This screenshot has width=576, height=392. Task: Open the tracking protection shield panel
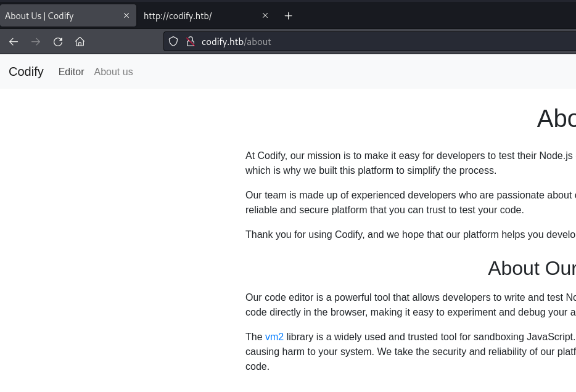173,42
